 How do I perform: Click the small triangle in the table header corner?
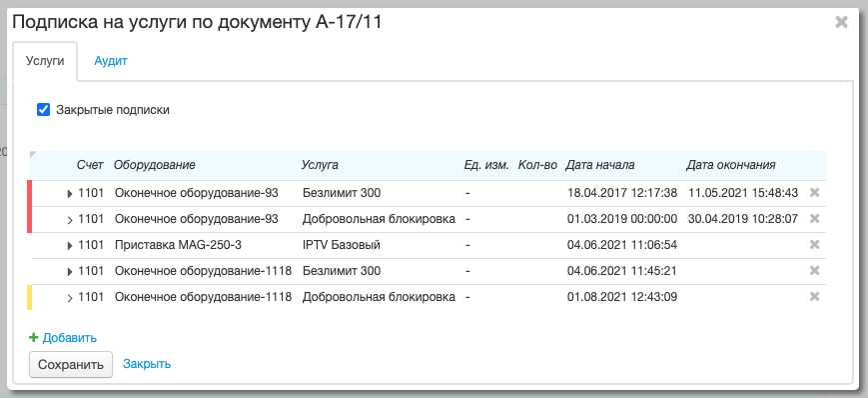pyautogui.click(x=32, y=154)
